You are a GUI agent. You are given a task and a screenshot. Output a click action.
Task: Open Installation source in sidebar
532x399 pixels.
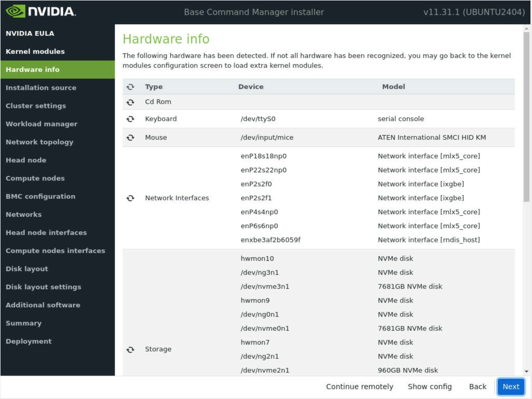click(41, 88)
